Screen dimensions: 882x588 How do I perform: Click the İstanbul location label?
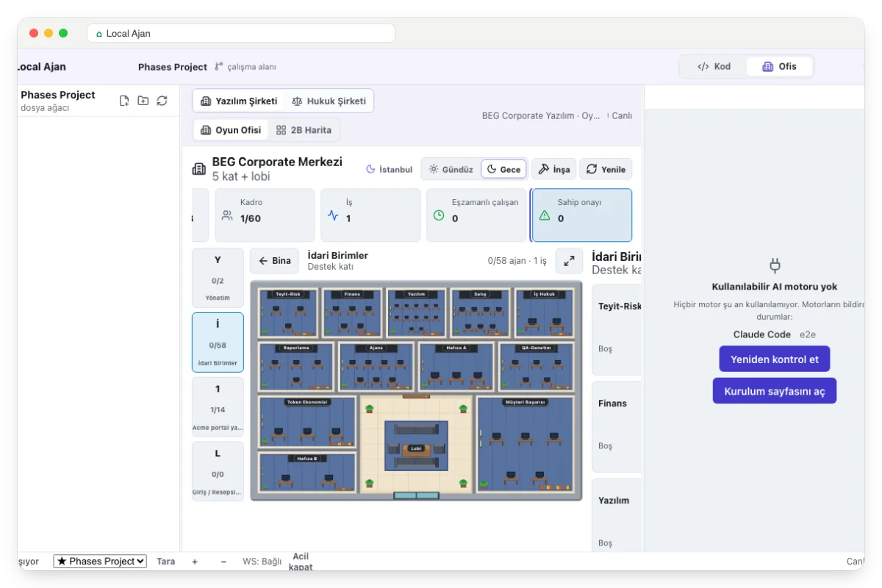[x=390, y=169]
